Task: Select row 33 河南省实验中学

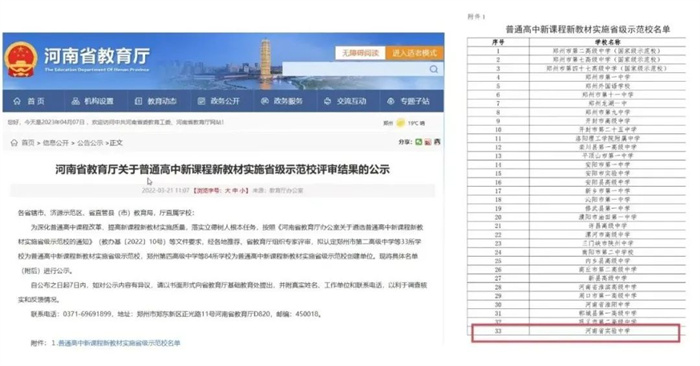Action: [x=576, y=331]
